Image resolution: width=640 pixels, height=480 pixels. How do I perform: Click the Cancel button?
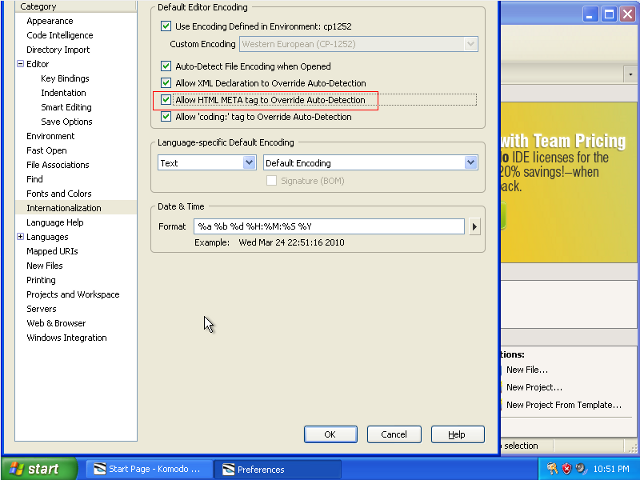pos(394,434)
